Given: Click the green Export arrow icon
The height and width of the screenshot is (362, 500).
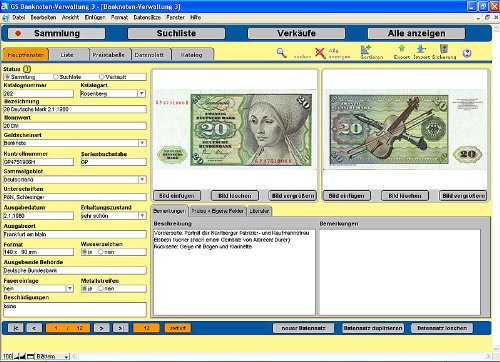Looking at the screenshot, I should [402, 49].
